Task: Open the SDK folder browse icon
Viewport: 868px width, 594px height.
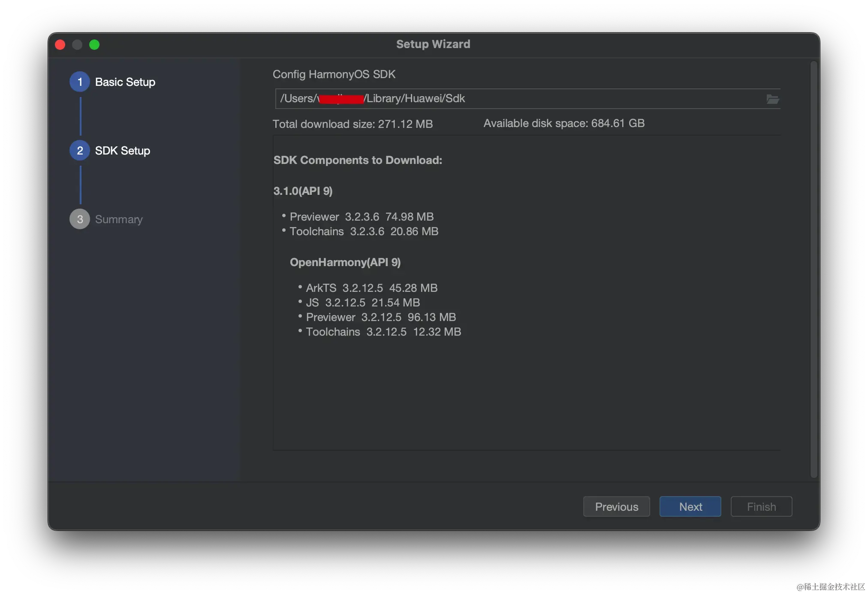Action: pyautogui.click(x=772, y=99)
